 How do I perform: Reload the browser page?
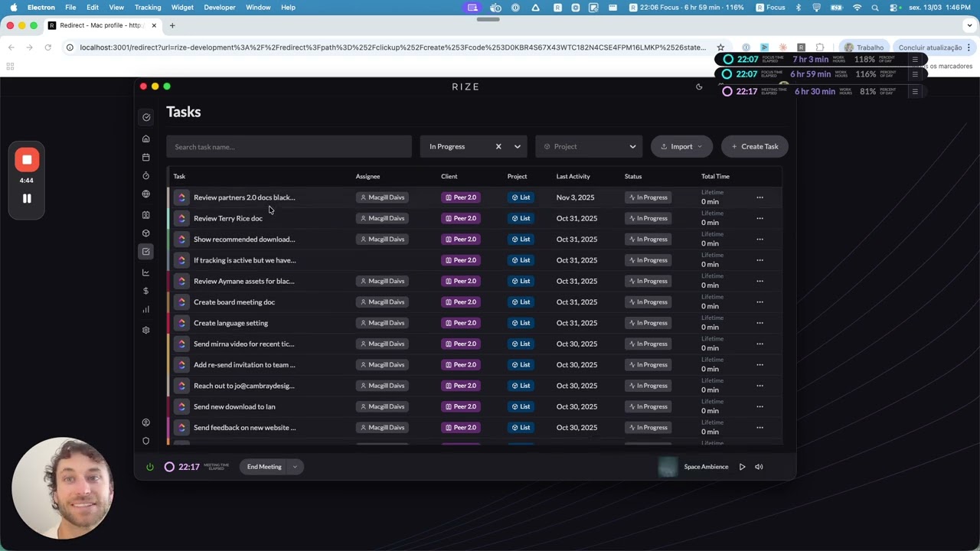pyautogui.click(x=47, y=47)
